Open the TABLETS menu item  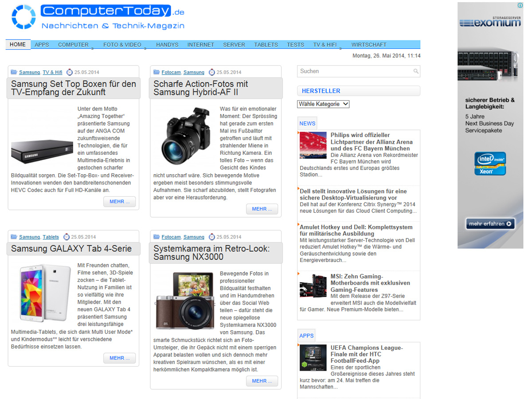266,45
